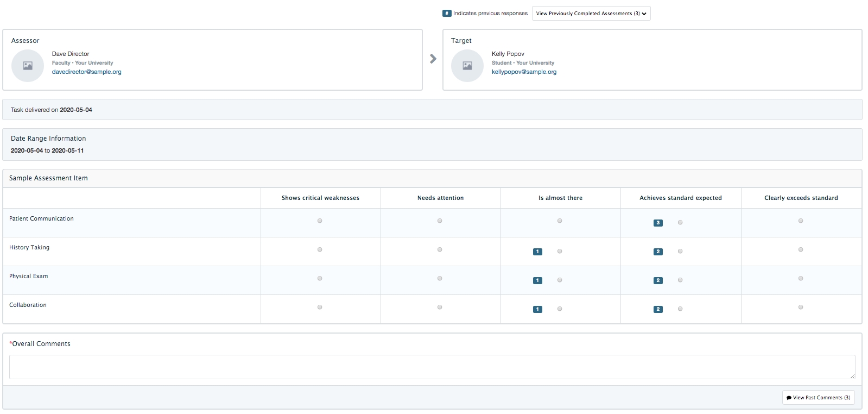Click badge 1 in Physical Exam row
The width and height of the screenshot is (868, 414).
tap(537, 280)
